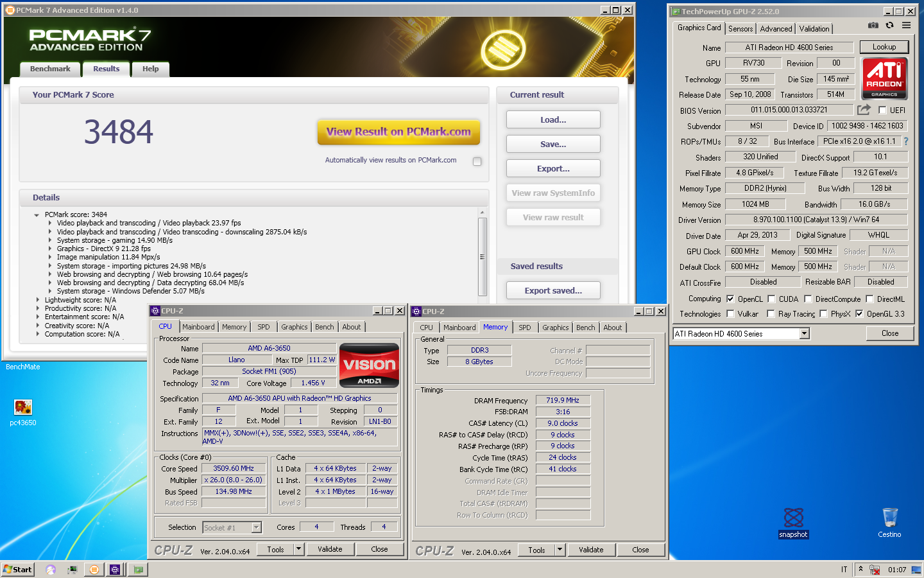Open the GPU-Z taskbar button
The height and width of the screenshot is (578, 924).
[x=138, y=569]
